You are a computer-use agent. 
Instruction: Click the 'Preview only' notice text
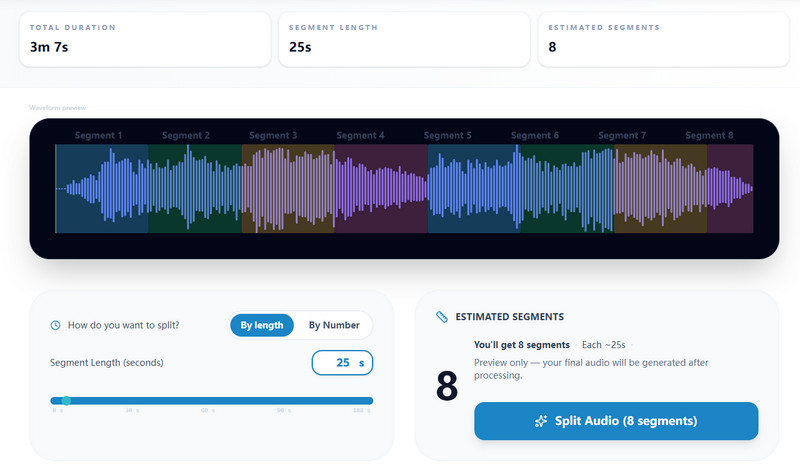(591, 369)
